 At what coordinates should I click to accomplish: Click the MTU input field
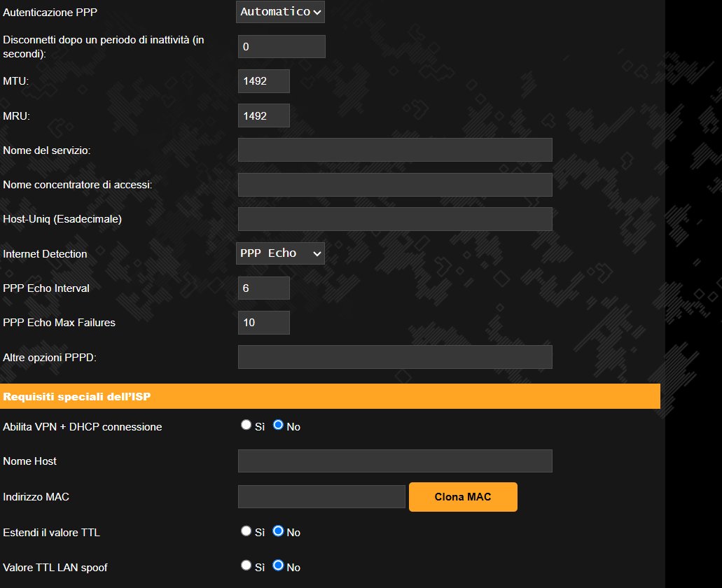pyautogui.click(x=263, y=81)
